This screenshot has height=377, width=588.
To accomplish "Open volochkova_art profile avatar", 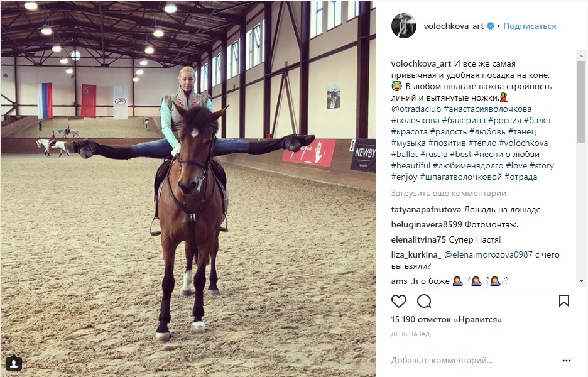I will [x=404, y=26].
